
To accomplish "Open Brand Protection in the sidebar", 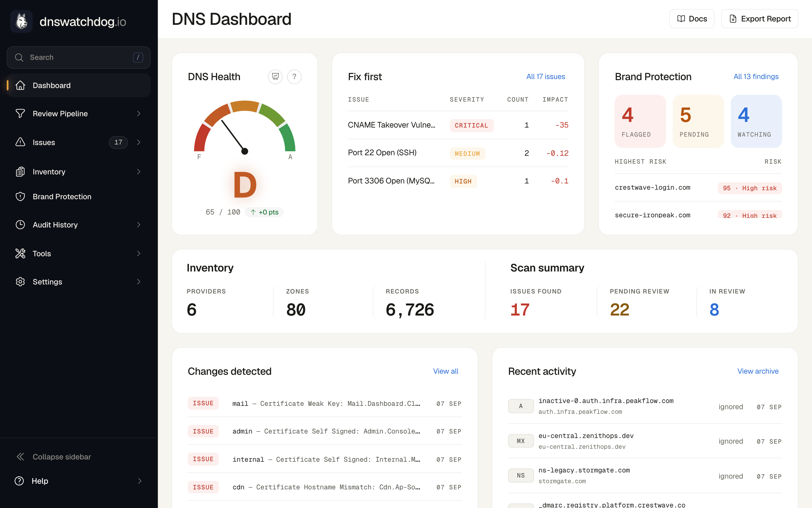I will (78, 196).
